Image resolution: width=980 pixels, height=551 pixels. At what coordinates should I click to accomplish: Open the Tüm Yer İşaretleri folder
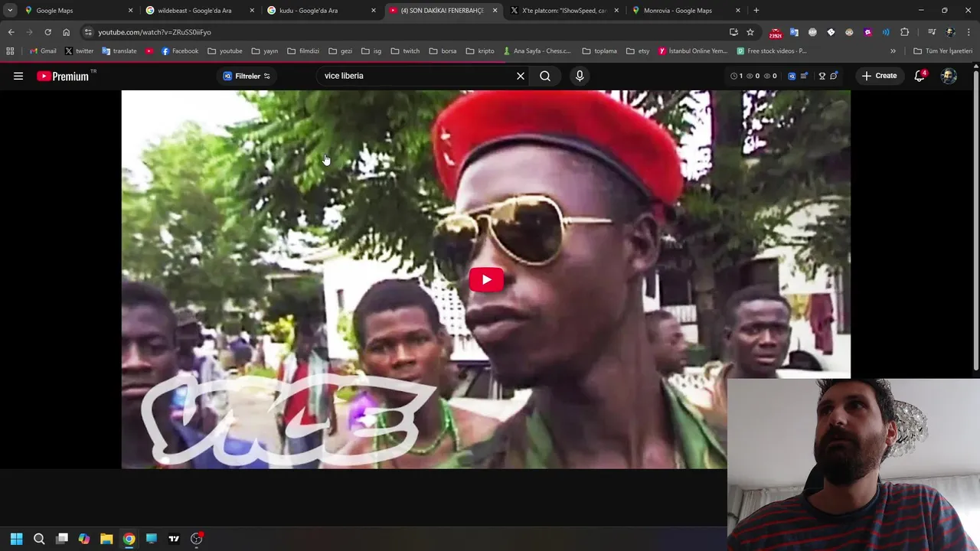(943, 51)
